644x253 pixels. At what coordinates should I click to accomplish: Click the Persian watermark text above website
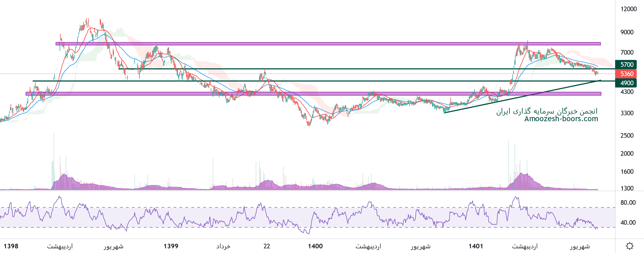(x=547, y=111)
